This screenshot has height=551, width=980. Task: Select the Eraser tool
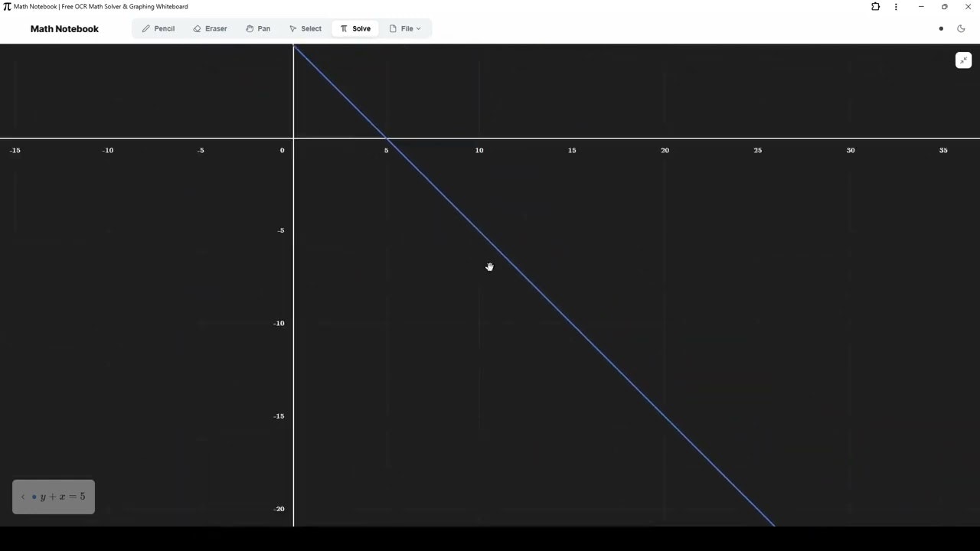(210, 28)
